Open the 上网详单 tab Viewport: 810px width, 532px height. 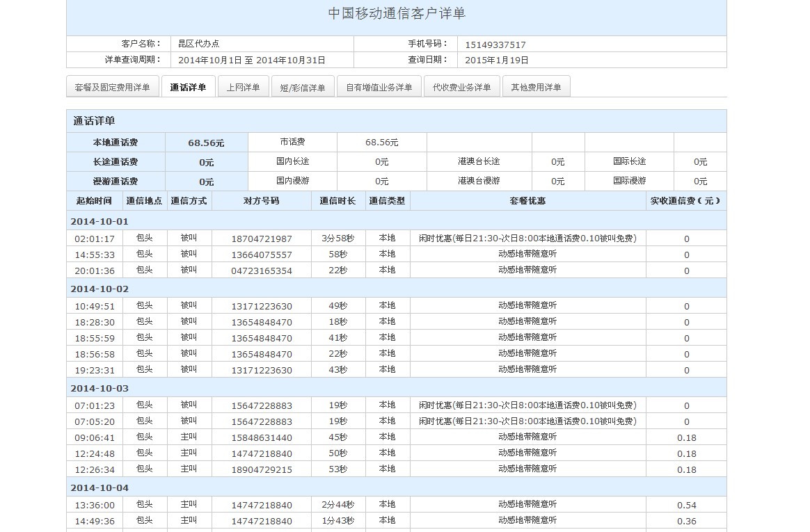pyautogui.click(x=243, y=87)
